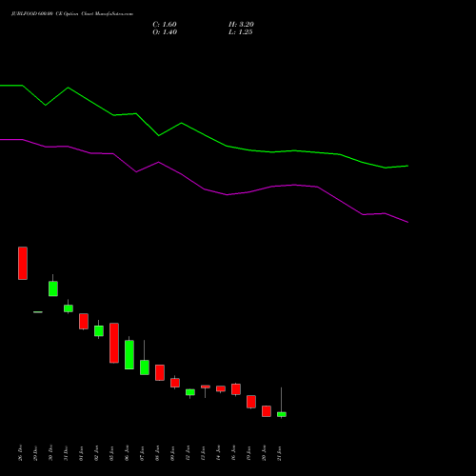Click the small red candle above 09 Jan
The width and height of the screenshot is (476, 476).
point(175,383)
